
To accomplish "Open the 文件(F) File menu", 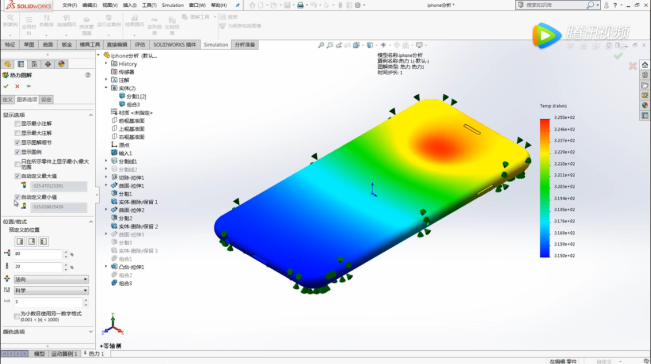I will pos(69,5).
